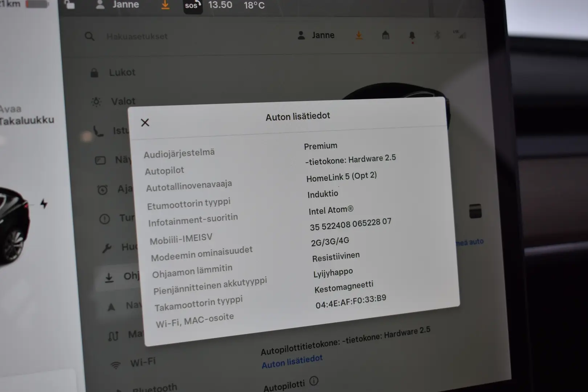Open the Janne profile in settings header
The height and width of the screenshot is (392, 588).
(316, 35)
